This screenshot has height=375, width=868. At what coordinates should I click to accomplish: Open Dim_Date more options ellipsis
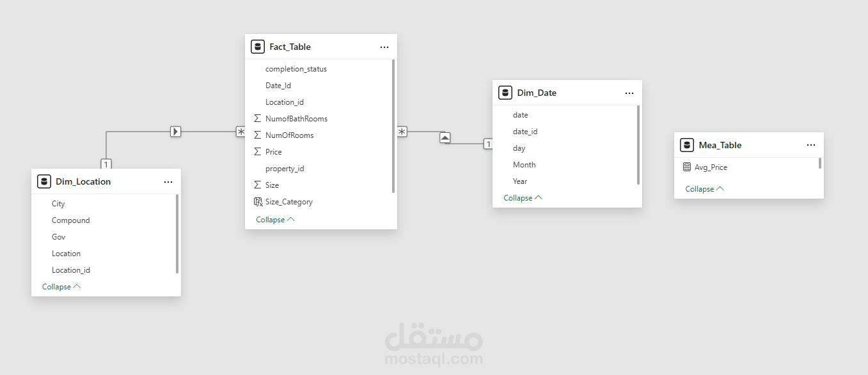click(x=629, y=93)
